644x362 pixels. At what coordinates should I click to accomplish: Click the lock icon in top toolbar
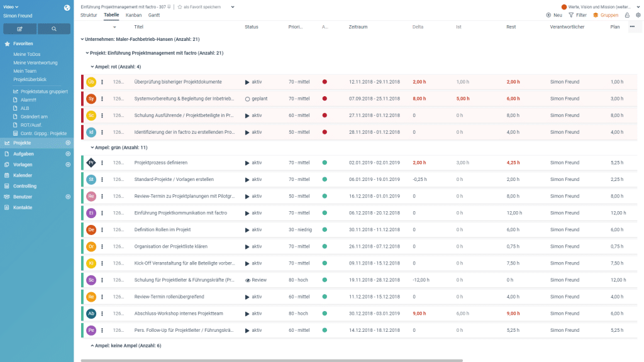(627, 15)
